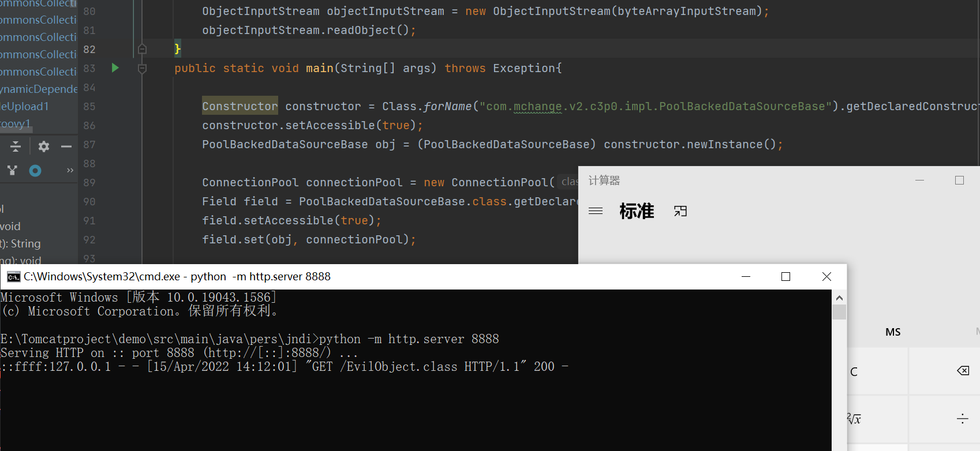Select the 't): String' member in Structure panel
The width and height of the screenshot is (980, 451).
coord(21,243)
